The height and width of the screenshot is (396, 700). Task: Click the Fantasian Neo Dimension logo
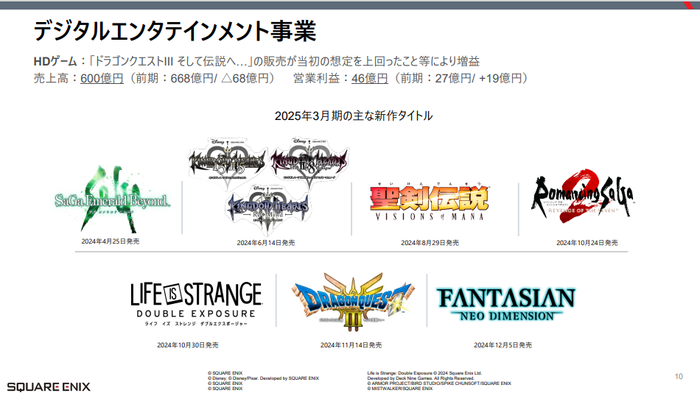coord(506,304)
